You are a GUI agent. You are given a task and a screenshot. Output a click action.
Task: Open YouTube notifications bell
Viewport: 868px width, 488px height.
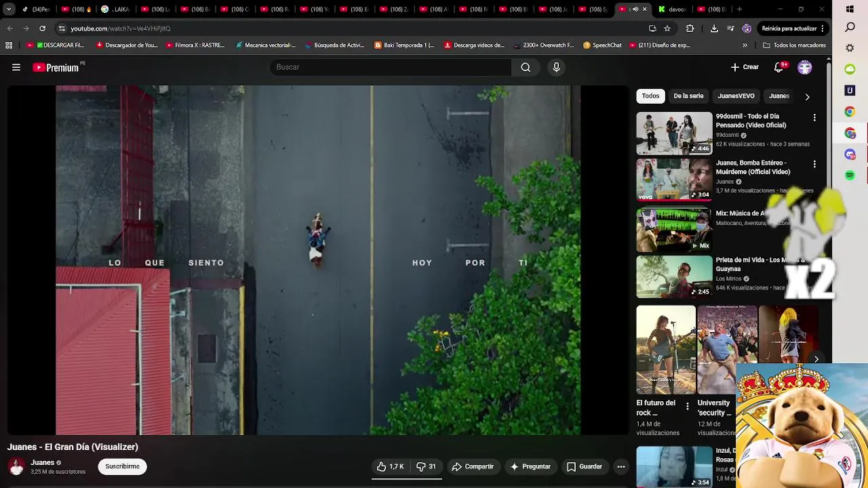tap(779, 67)
